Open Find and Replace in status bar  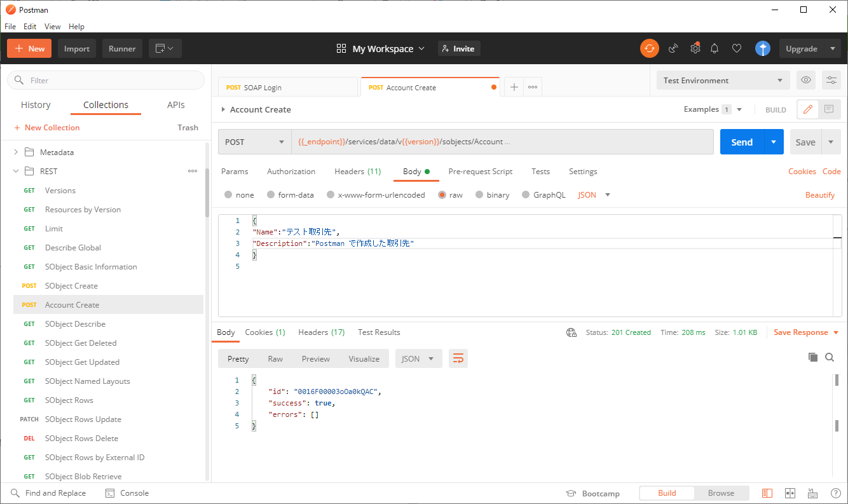point(49,493)
